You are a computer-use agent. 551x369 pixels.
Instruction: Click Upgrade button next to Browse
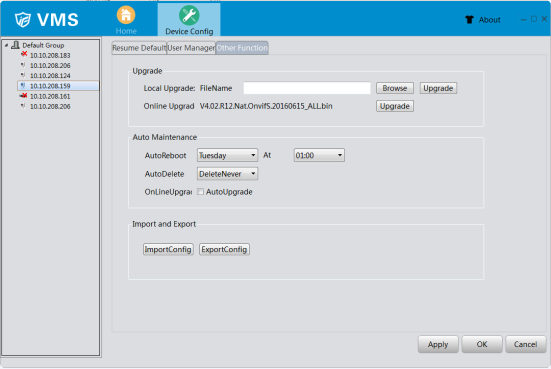pos(438,88)
